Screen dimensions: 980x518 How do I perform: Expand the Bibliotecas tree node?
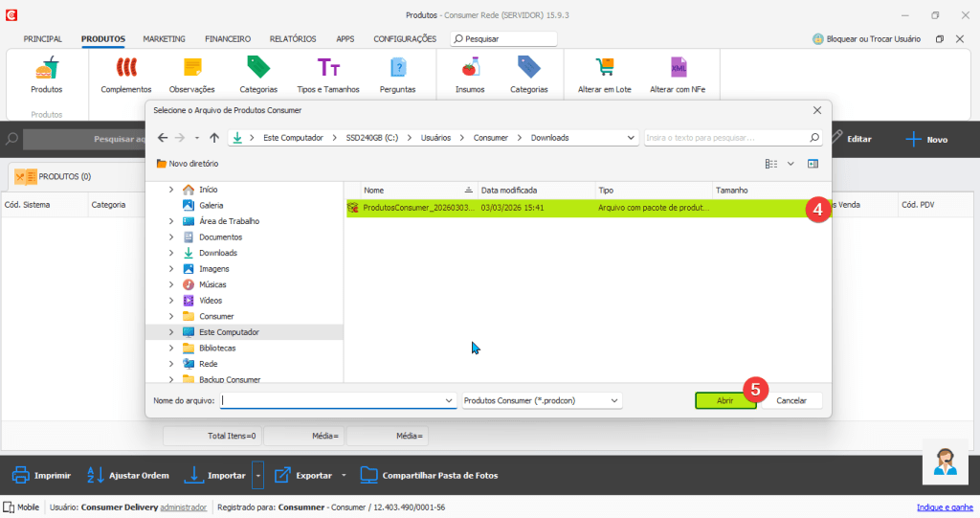pos(171,348)
